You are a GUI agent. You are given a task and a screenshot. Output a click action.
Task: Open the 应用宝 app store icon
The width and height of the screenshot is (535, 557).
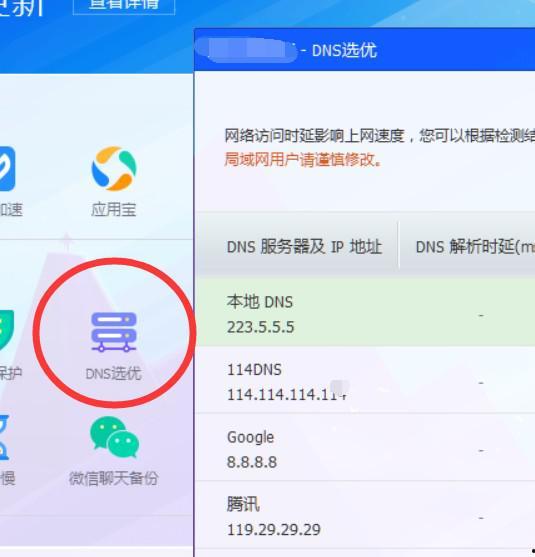click(114, 169)
